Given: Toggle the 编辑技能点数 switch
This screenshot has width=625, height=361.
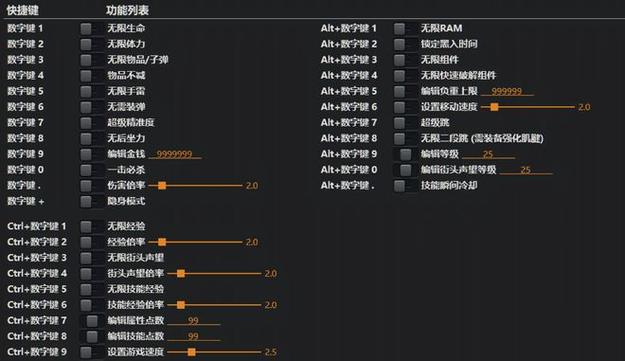Looking at the screenshot, I should 91,336.
